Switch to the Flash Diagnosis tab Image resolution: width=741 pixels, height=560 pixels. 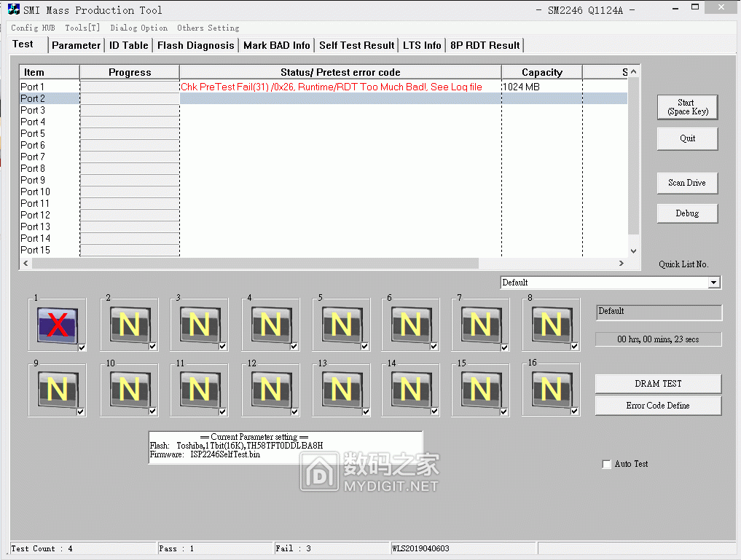point(195,45)
